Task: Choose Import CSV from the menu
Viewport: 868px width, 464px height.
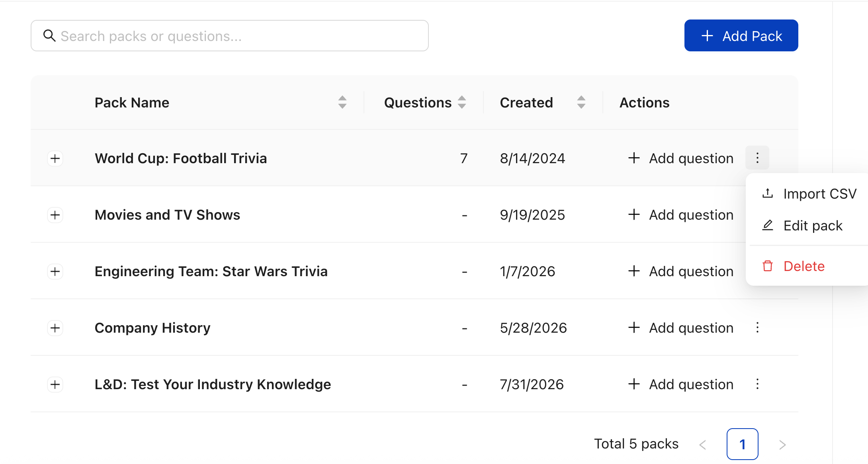Action: (809, 194)
